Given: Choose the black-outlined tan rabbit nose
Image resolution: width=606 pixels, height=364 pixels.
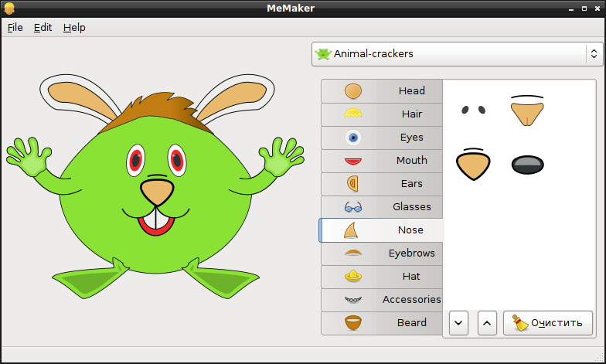Looking at the screenshot, I should click(x=473, y=164).
